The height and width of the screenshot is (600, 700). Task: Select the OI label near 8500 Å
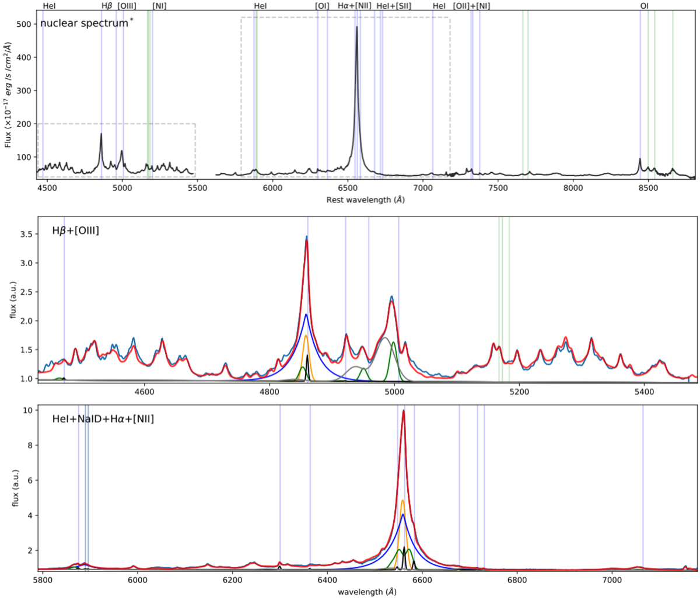(644, 6)
